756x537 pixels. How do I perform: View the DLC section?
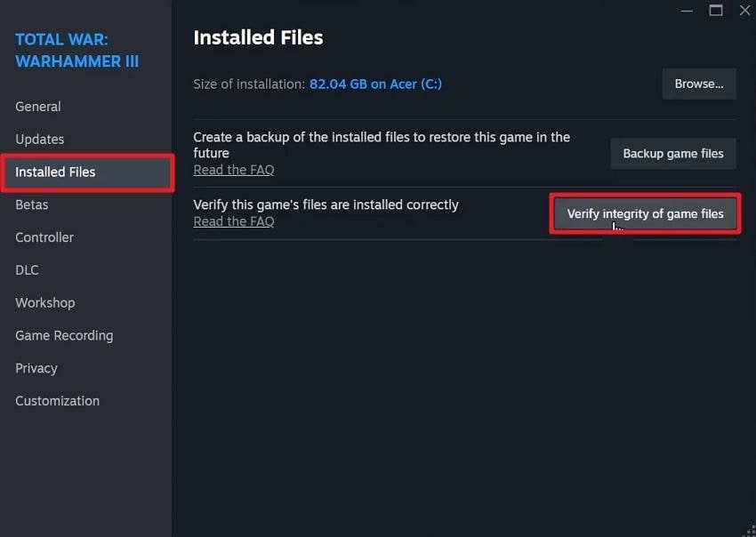27,269
